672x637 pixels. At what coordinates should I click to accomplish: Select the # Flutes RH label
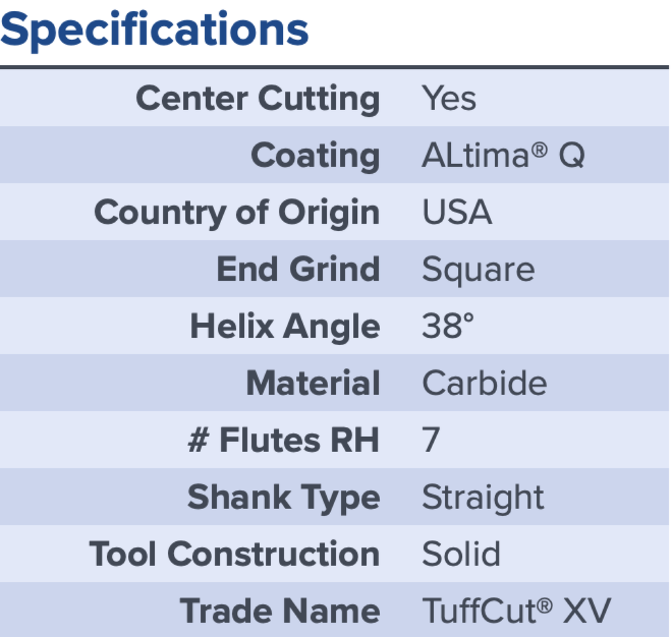(283, 440)
